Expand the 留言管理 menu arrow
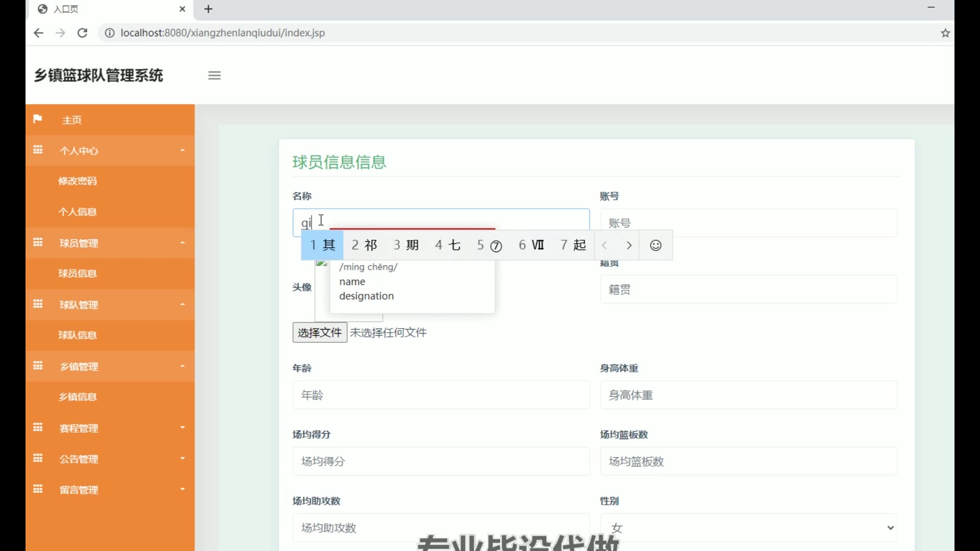The image size is (980, 551). [x=182, y=489]
